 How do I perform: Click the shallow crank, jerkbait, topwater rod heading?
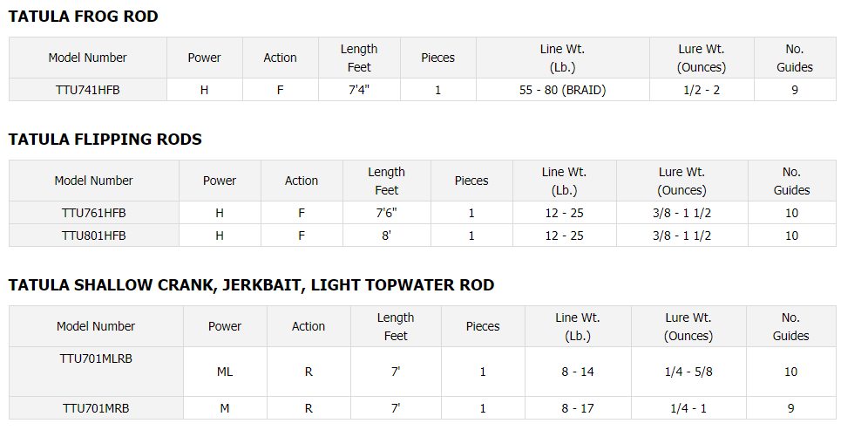click(x=251, y=285)
